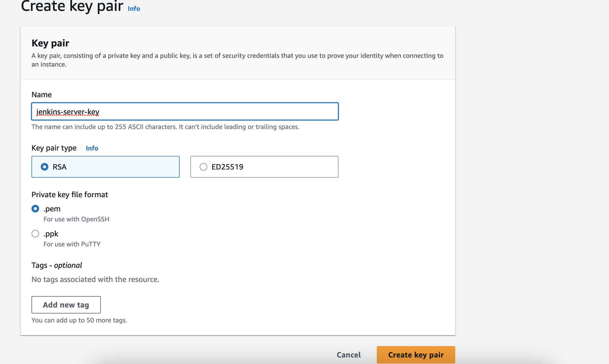Open Info link next to Key pair type
Screen dimensions: 609x364
point(92,148)
